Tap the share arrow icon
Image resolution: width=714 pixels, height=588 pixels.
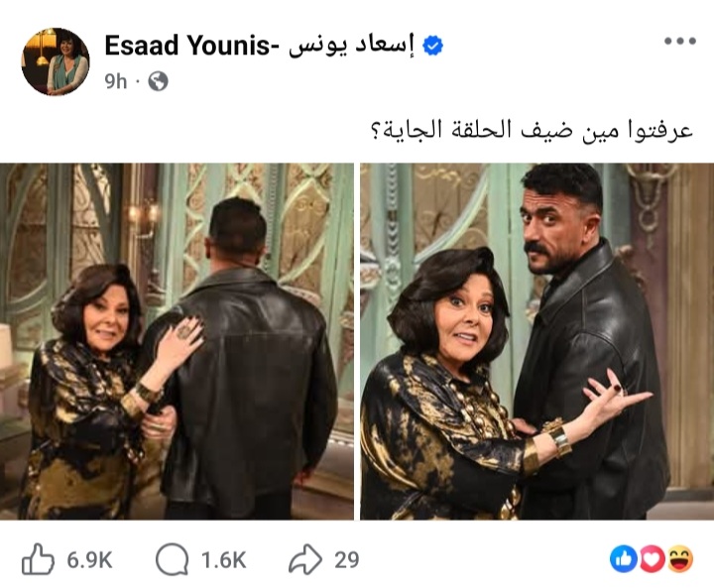305,559
